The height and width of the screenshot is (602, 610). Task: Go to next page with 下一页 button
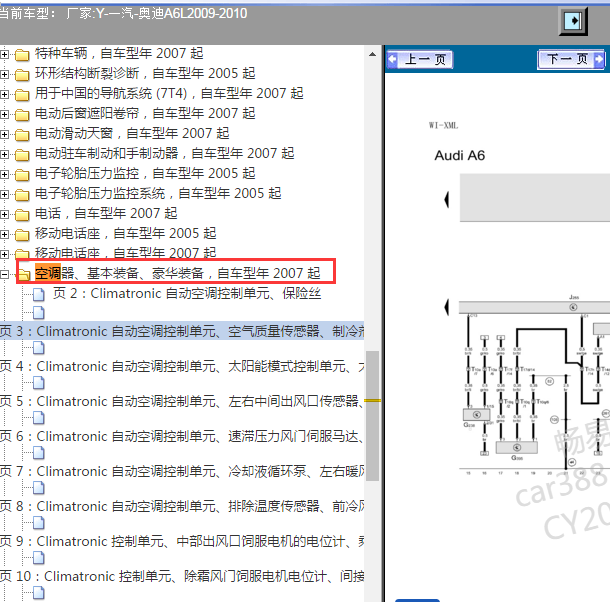571,59
